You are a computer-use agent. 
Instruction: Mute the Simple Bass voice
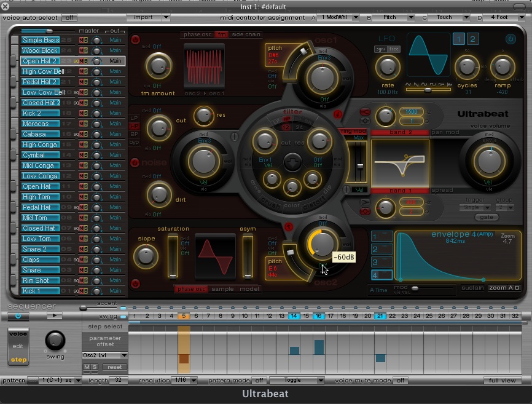[x=80, y=40]
